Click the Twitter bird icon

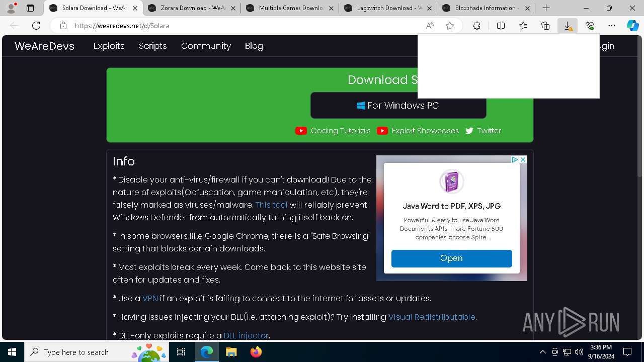[469, 131]
